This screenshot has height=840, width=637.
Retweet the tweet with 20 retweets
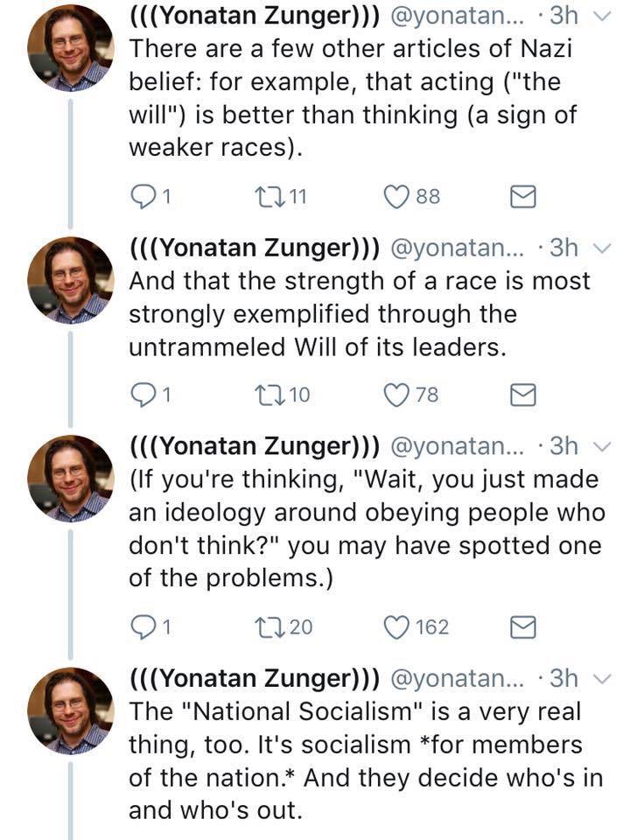pos(269,626)
